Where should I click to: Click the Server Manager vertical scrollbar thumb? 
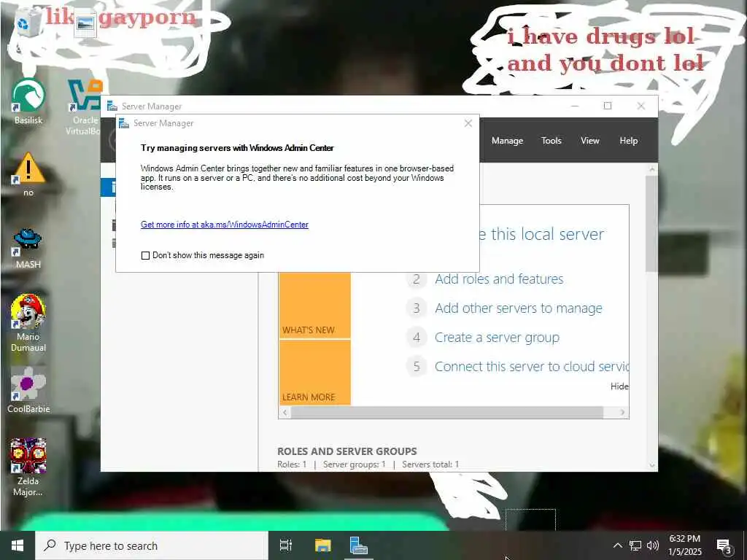[x=651, y=224]
